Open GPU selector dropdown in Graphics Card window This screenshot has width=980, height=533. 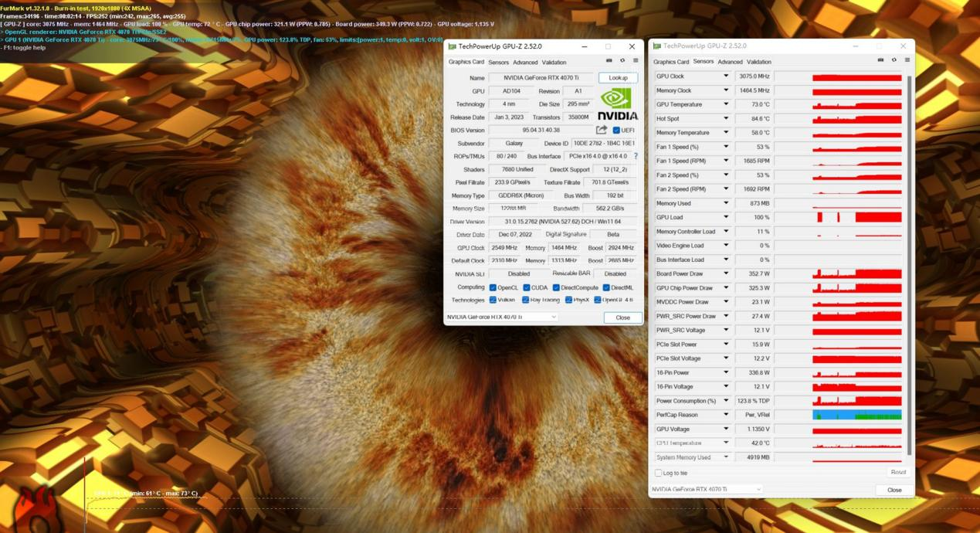[501, 317]
